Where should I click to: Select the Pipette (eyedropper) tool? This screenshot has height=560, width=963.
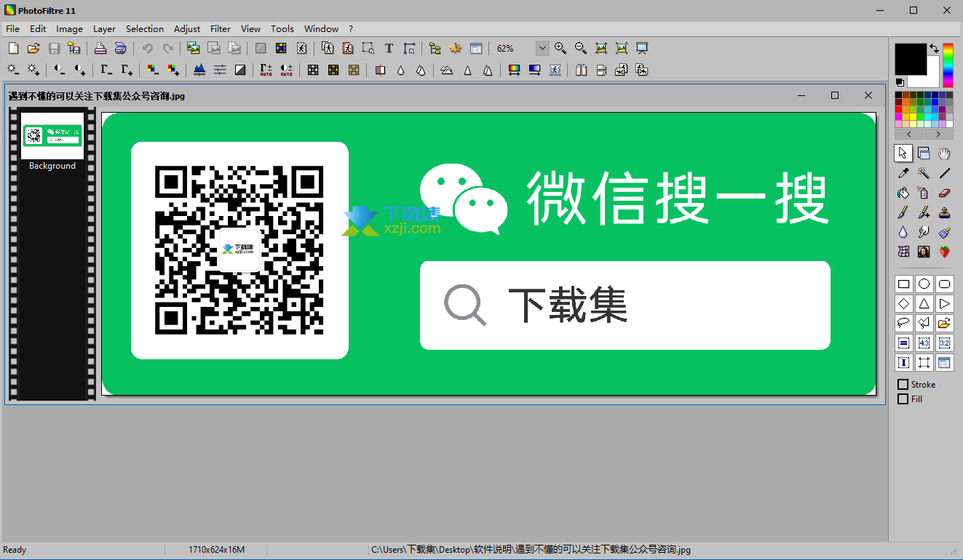(903, 173)
